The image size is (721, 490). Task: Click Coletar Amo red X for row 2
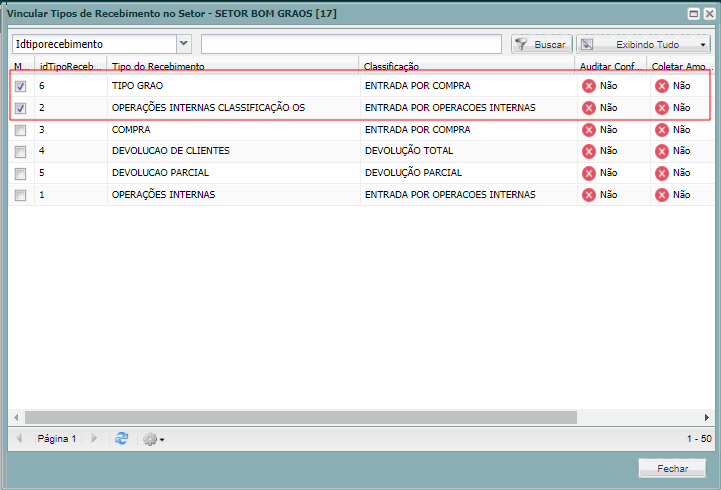tap(662, 108)
